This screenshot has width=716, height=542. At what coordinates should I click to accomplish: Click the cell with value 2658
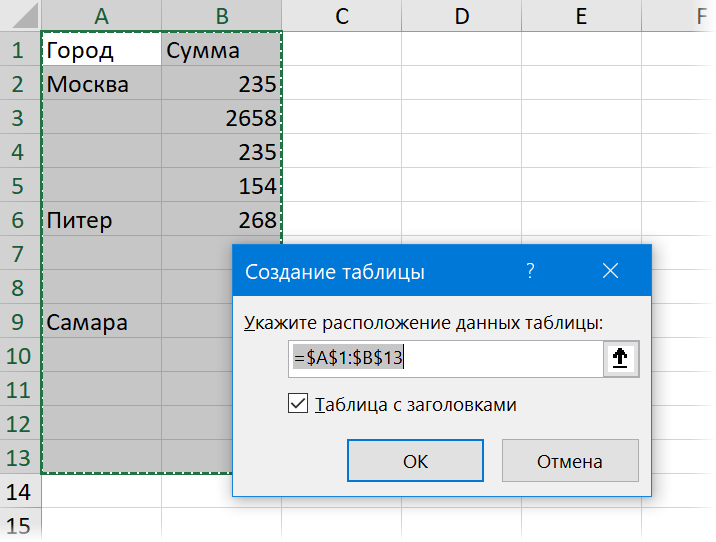pos(221,117)
